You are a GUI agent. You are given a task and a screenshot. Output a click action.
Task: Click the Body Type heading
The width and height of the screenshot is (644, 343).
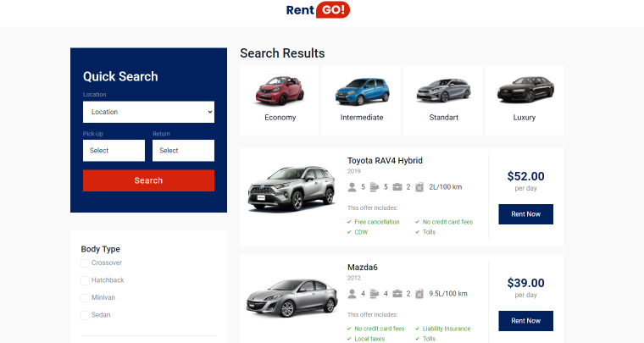(x=100, y=249)
